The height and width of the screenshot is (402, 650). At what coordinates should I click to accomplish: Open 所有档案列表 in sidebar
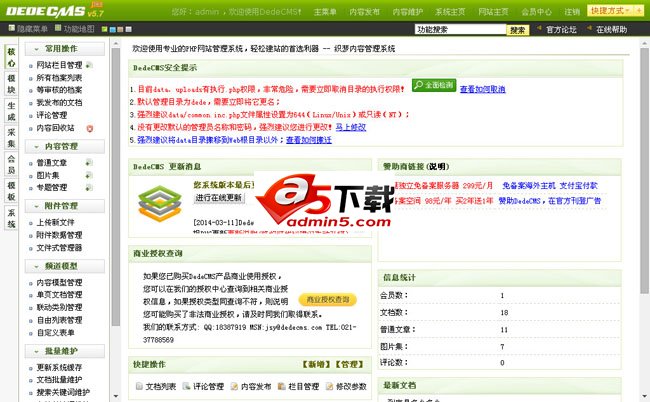coord(59,77)
